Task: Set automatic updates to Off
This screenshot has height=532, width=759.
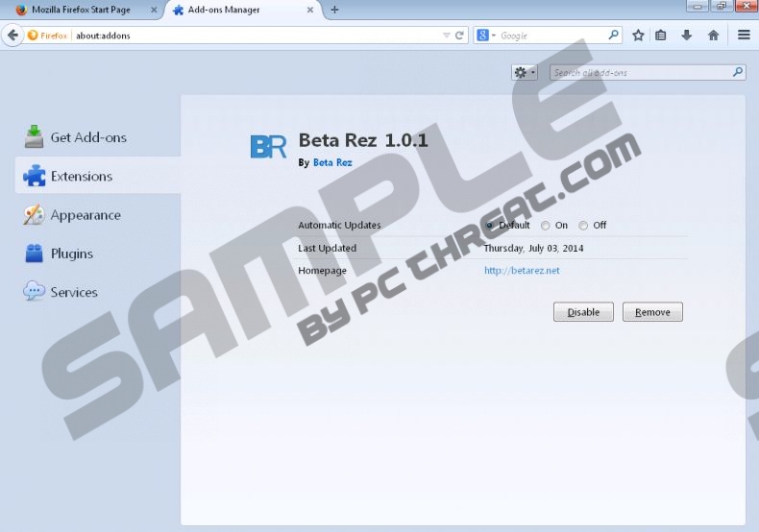Action: [583, 226]
